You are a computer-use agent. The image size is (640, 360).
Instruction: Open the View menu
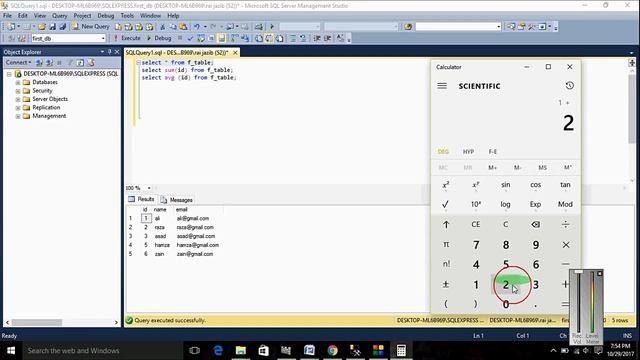click(40, 16)
